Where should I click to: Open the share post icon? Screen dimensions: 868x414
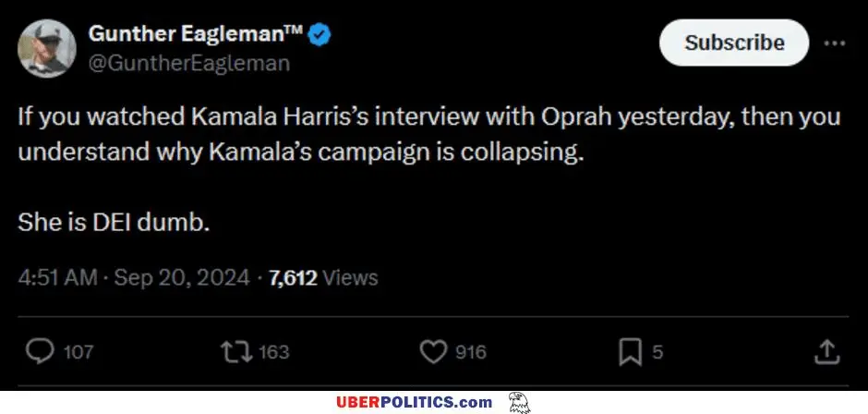[826, 351]
